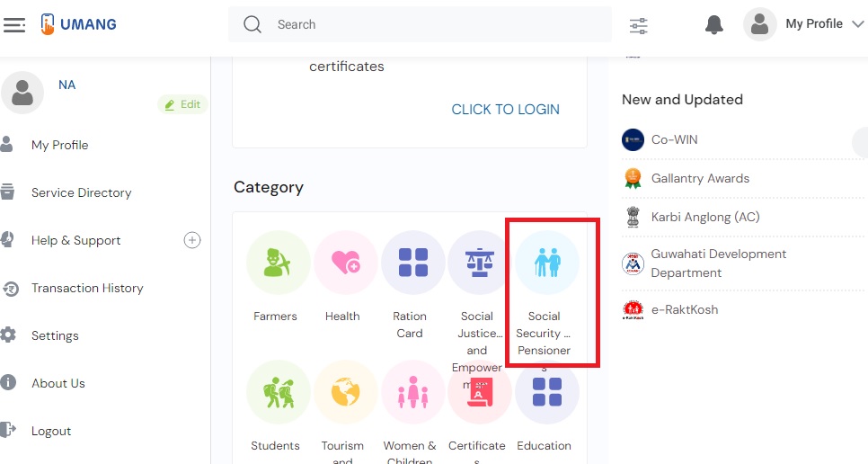Open the Farmers category
The image size is (868, 464).
pos(278,263)
